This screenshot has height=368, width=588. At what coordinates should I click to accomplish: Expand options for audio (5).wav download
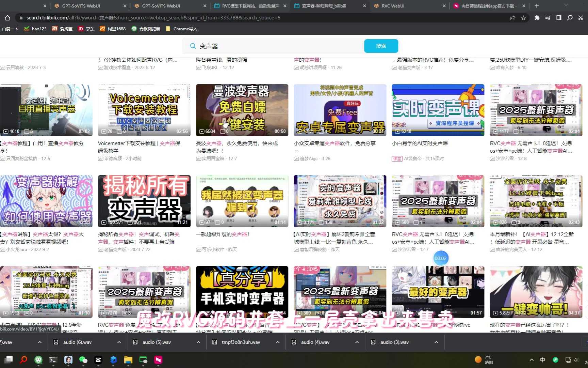[198, 342]
